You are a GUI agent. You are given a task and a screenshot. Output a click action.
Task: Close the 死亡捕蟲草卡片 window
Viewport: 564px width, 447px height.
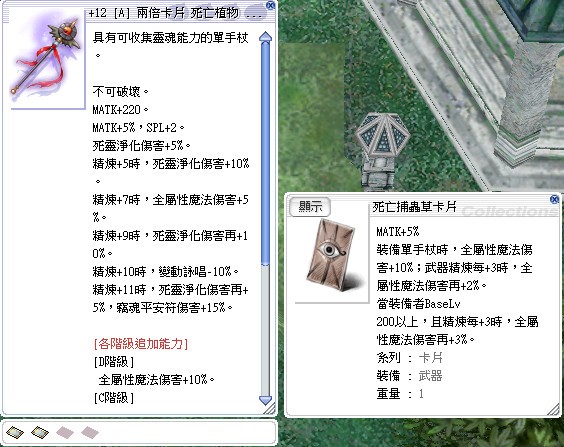[554, 199]
